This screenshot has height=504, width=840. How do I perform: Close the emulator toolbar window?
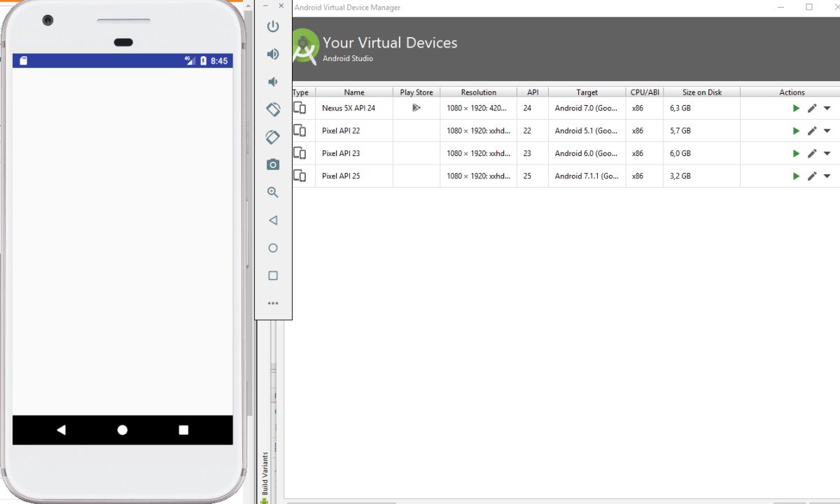pyautogui.click(x=281, y=6)
